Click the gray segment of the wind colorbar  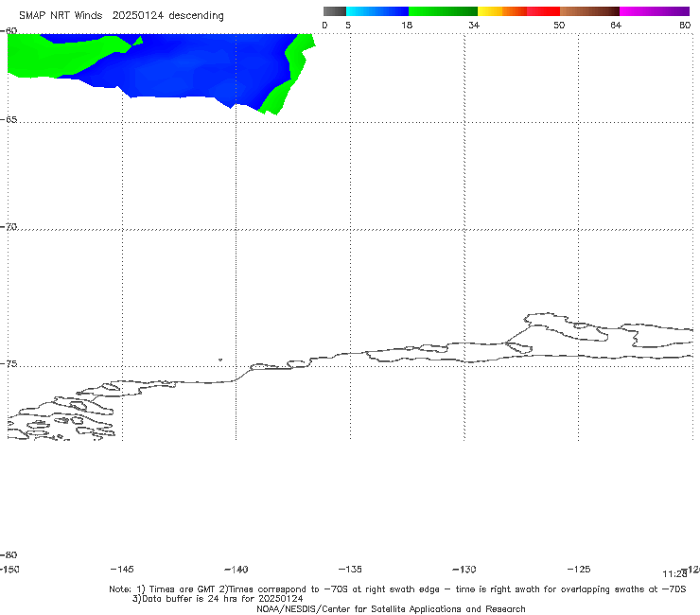(x=334, y=11)
